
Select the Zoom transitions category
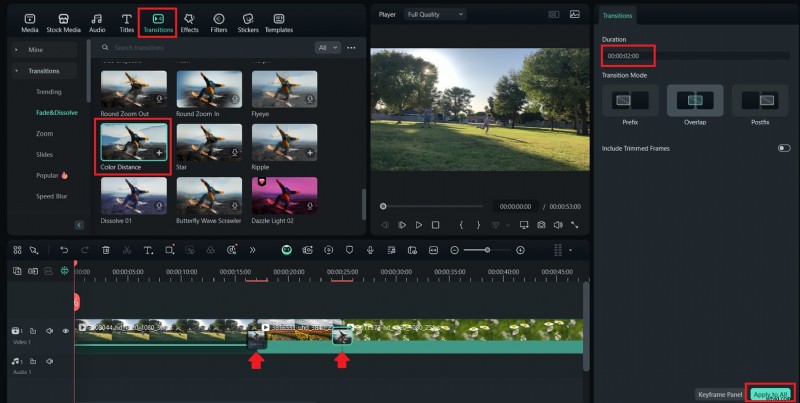[x=44, y=134]
